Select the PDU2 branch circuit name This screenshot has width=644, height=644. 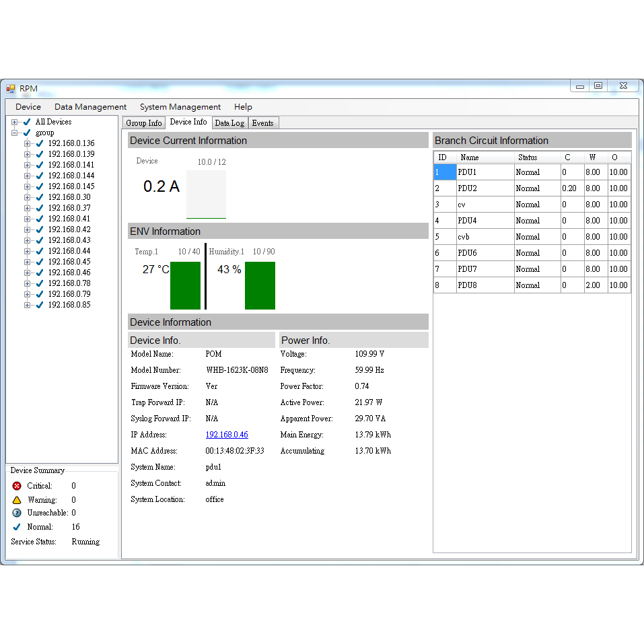tap(468, 188)
